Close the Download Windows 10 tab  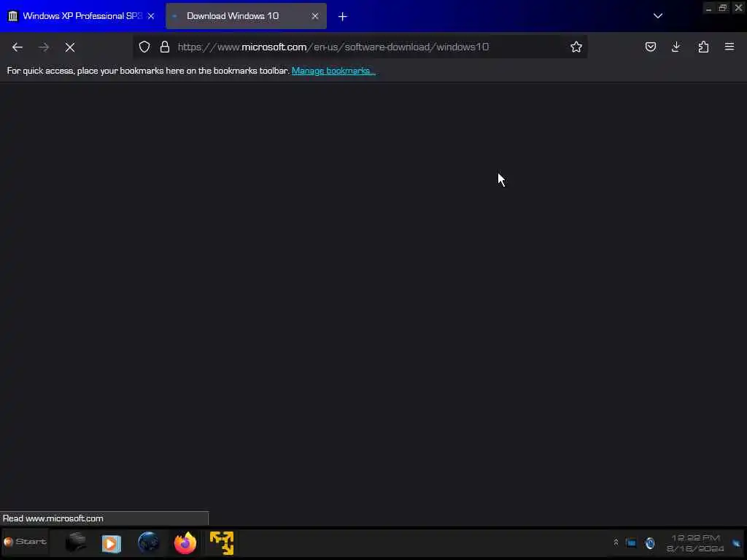(x=315, y=16)
